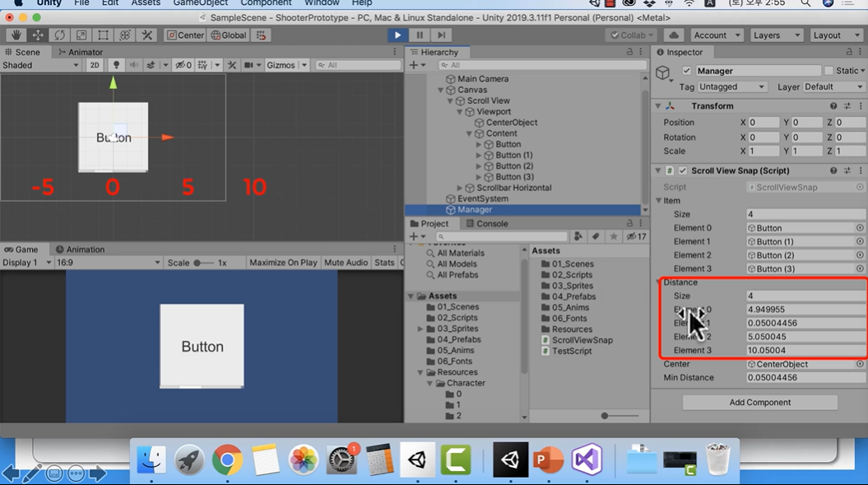The height and width of the screenshot is (485, 868).
Task: Open the Layers dropdown
Action: (x=776, y=35)
